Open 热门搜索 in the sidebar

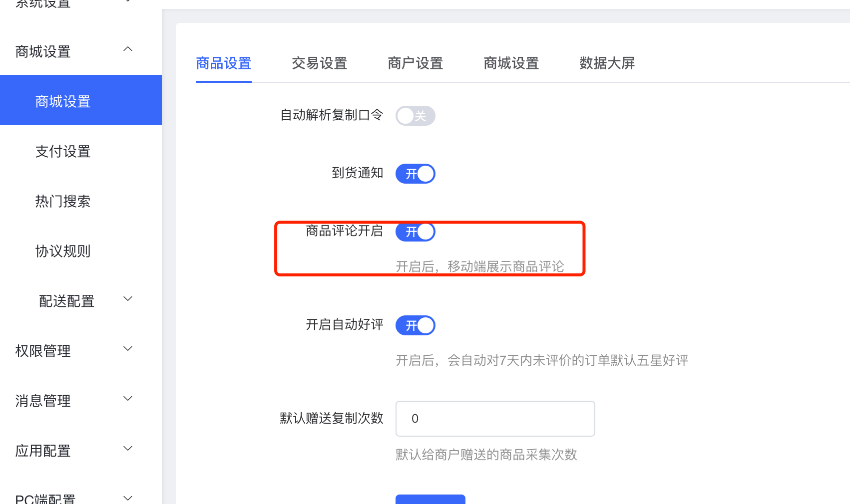63,201
